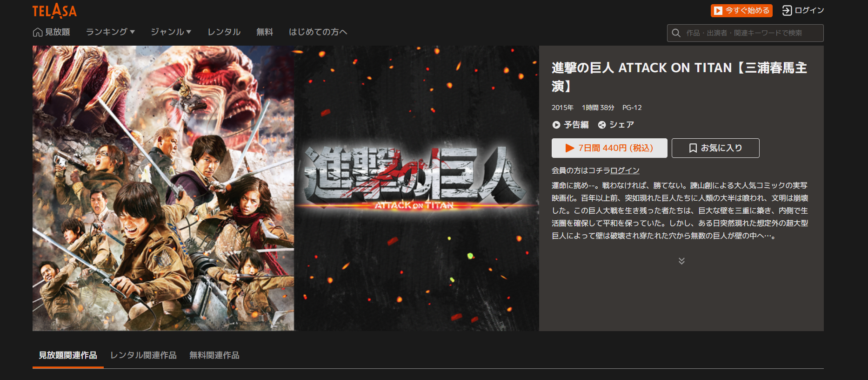Open the はじめての方へ menu item
This screenshot has height=380, width=868.
(318, 32)
